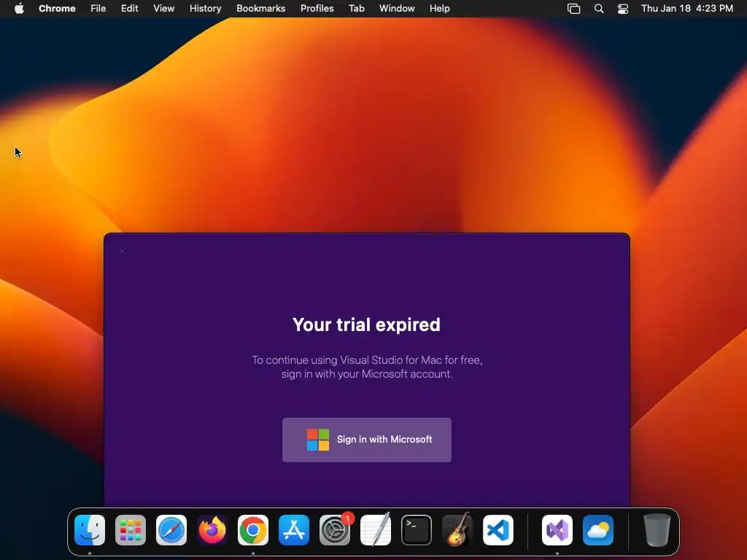Open the Help menu
Image resolution: width=747 pixels, height=560 pixels.
click(x=440, y=9)
